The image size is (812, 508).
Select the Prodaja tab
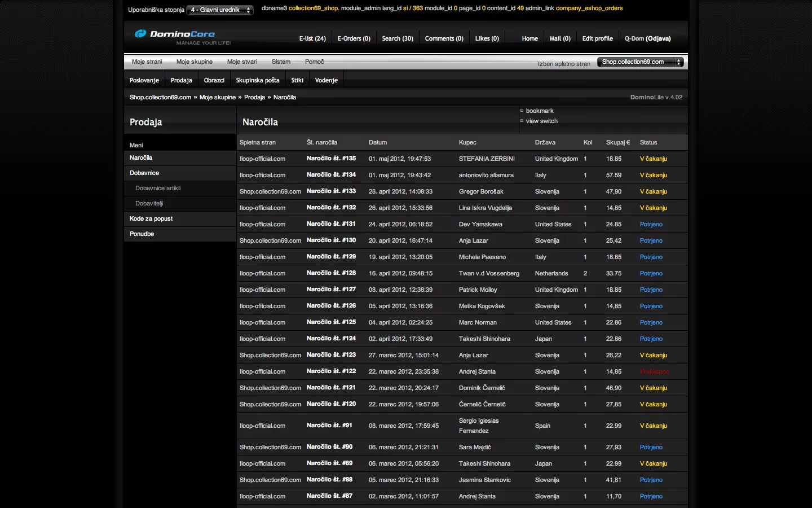click(181, 81)
